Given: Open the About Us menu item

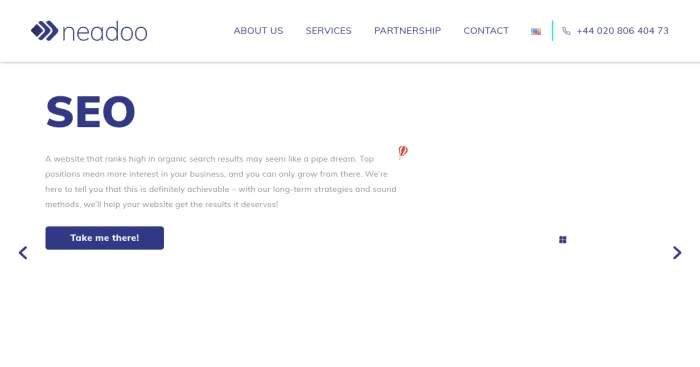Looking at the screenshot, I should tap(258, 31).
